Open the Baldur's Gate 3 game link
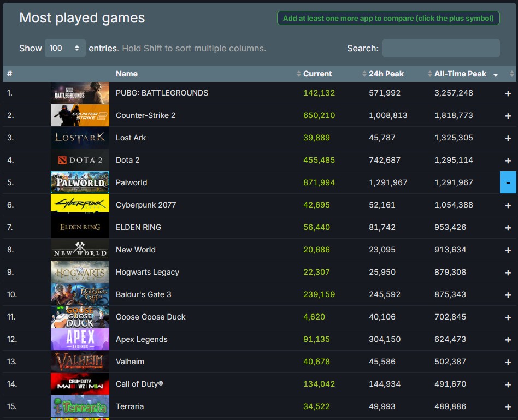The height and width of the screenshot is (420, 518). click(143, 294)
